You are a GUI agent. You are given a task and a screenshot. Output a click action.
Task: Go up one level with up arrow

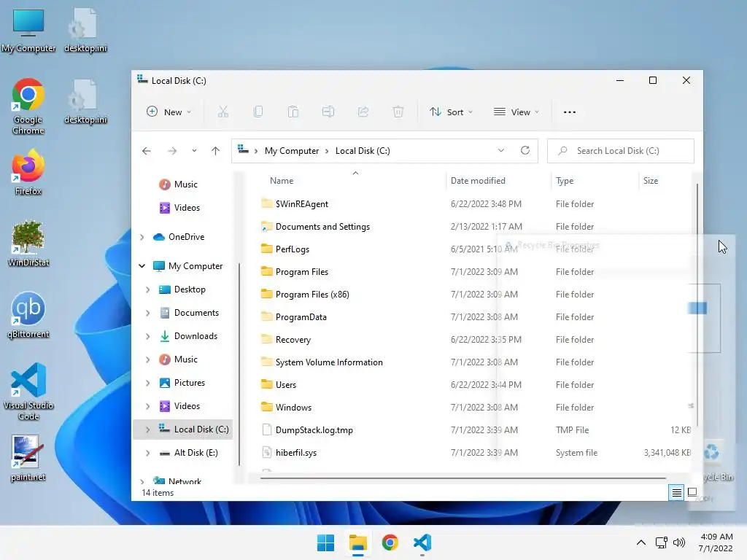[215, 151]
